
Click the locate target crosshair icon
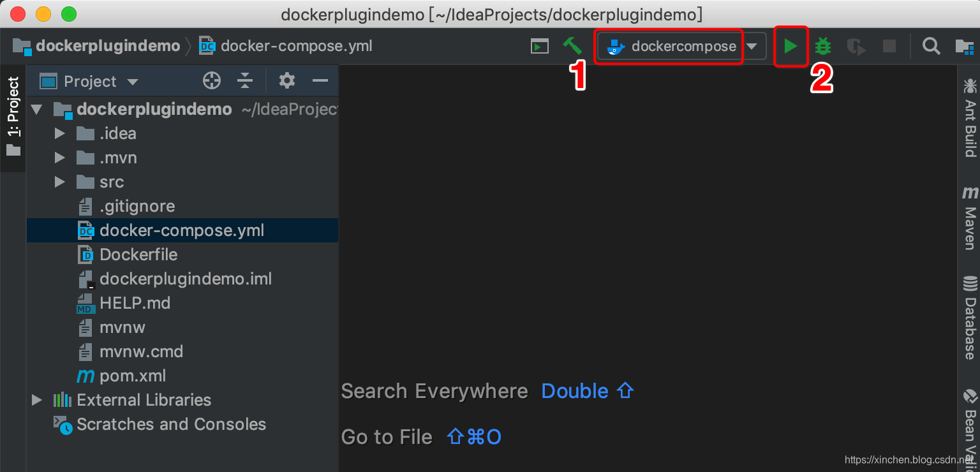[x=211, y=81]
